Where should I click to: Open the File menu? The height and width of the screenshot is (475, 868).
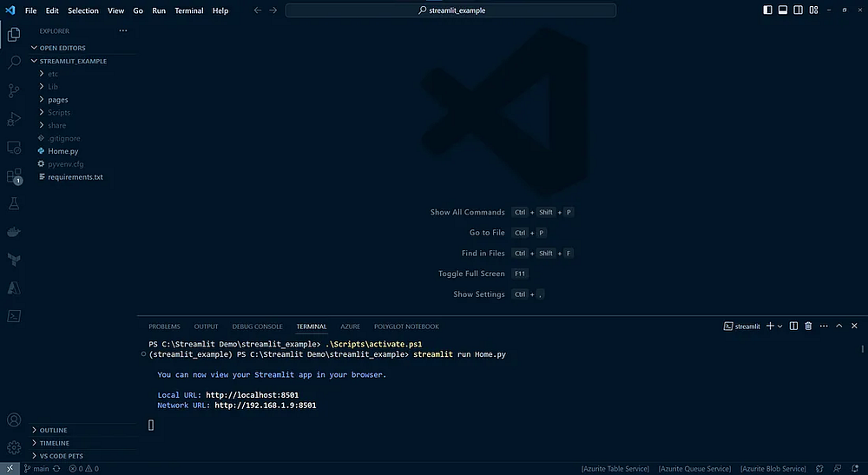coord(30,10)
